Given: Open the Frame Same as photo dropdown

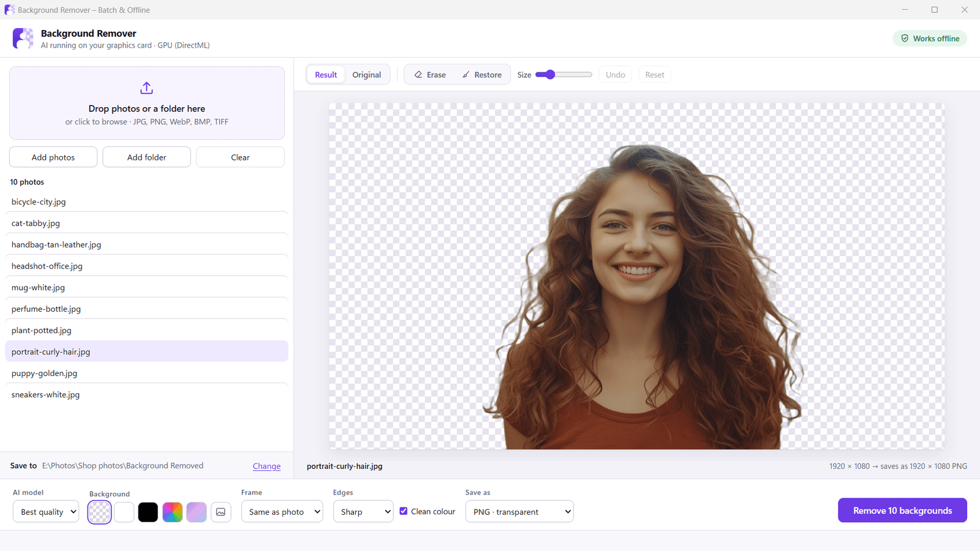Looking at the screenshot, I should pyautogui.click(x=282, y=512).
